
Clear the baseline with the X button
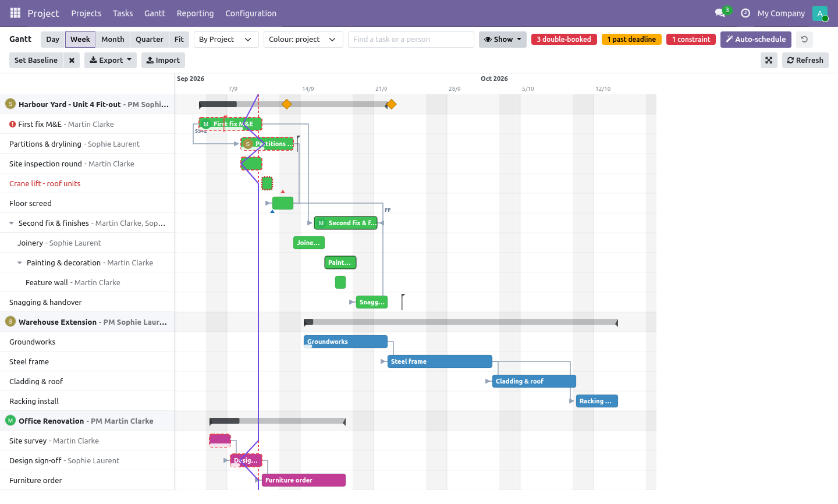[72, 60]
